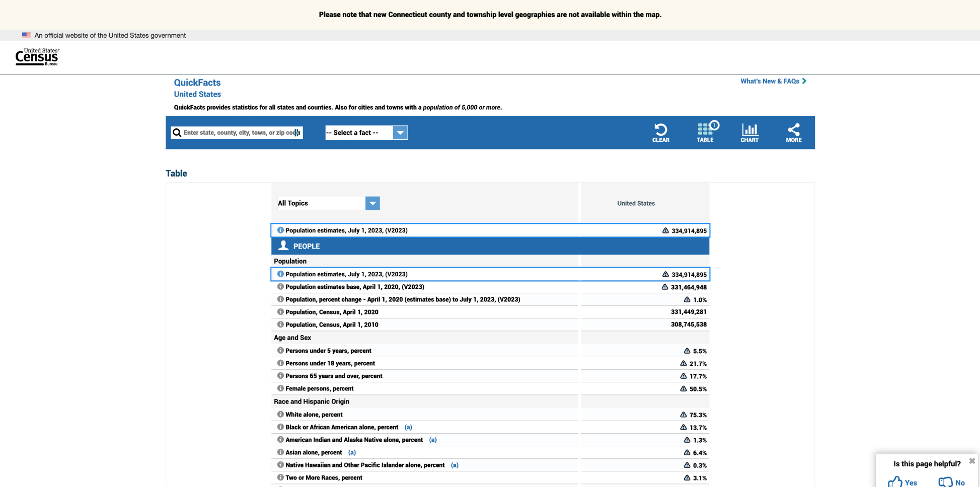Viewport: 980px width, 487px height.
Task: Click the US flag in official website banner
Action: click(x=26, y=35)
